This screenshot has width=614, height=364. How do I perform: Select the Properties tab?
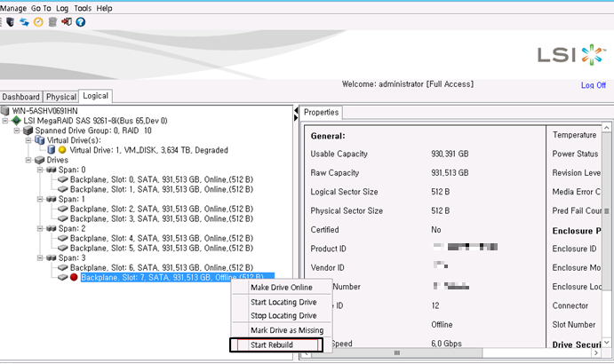coord(321,113)
